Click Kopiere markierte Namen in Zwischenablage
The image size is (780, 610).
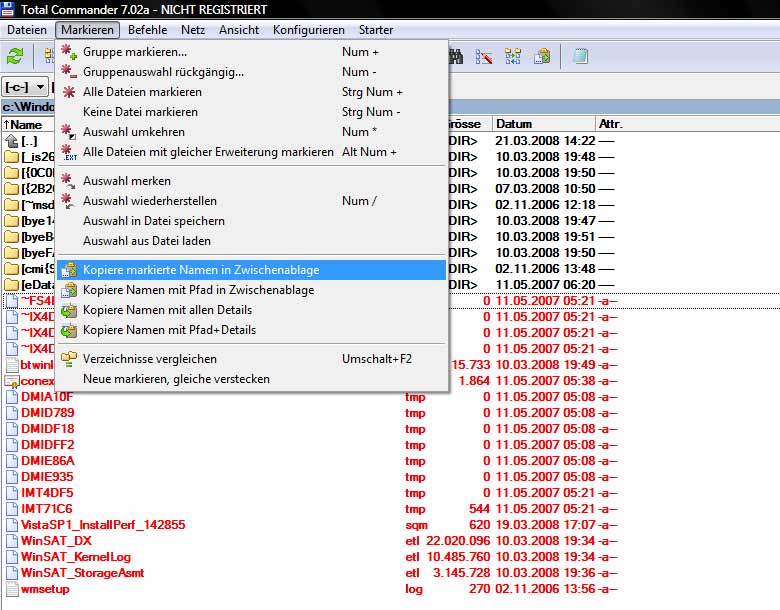tap(251, 270)
